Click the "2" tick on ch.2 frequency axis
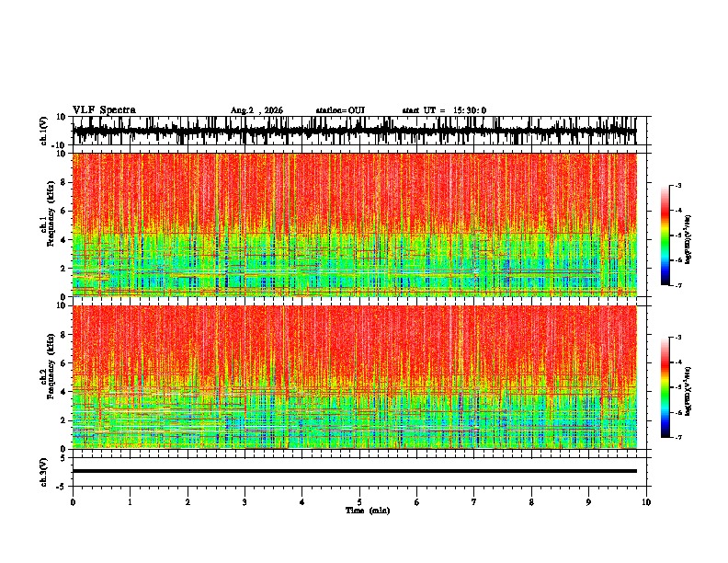This screenshot has width=728, height=563. point(63,420)
